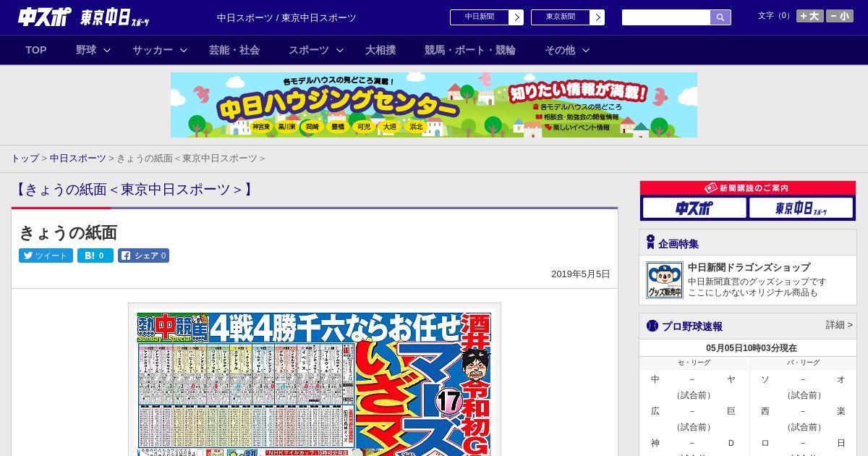Viewport: 868px width, 456px height.
Task: Click the プロ野球速報 baseball icon
Action: 652,326
